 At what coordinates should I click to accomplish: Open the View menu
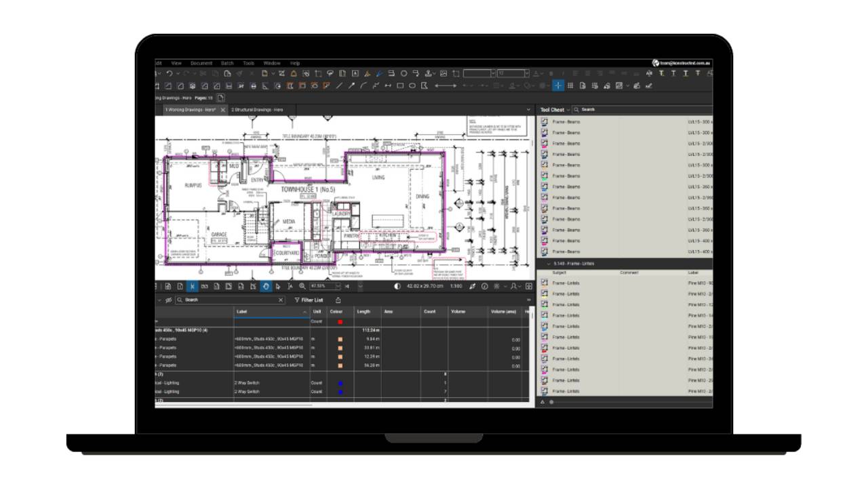[176, 63]
